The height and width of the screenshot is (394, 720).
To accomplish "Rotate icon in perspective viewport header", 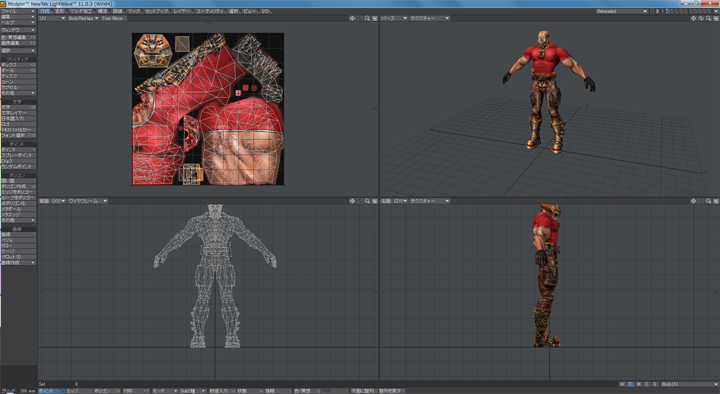I will 701,18.
